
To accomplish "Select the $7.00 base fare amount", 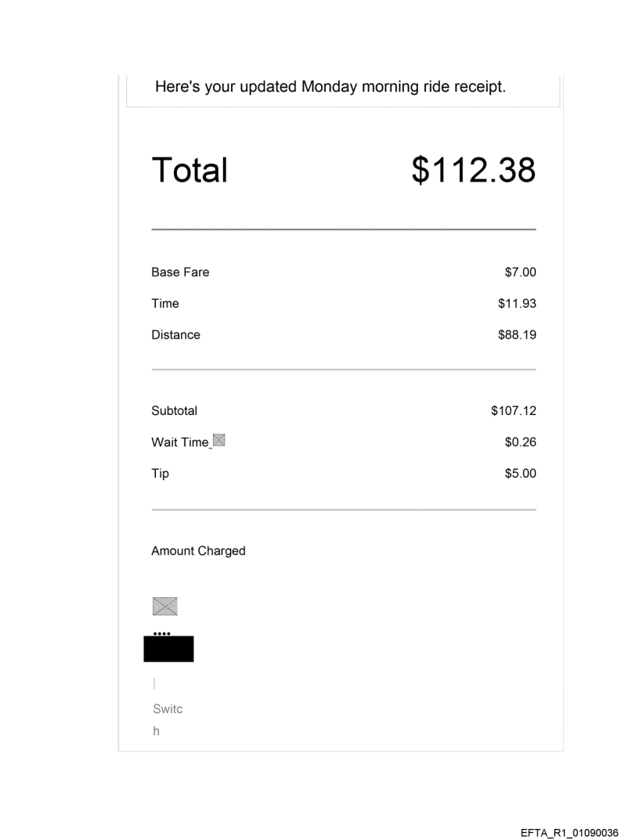I will 520,272.
